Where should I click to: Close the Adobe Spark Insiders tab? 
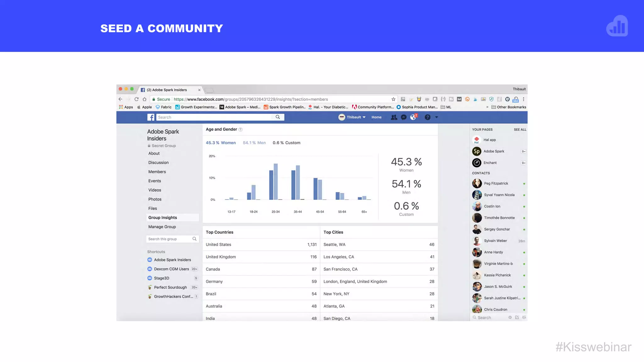(x=199, y=90)
